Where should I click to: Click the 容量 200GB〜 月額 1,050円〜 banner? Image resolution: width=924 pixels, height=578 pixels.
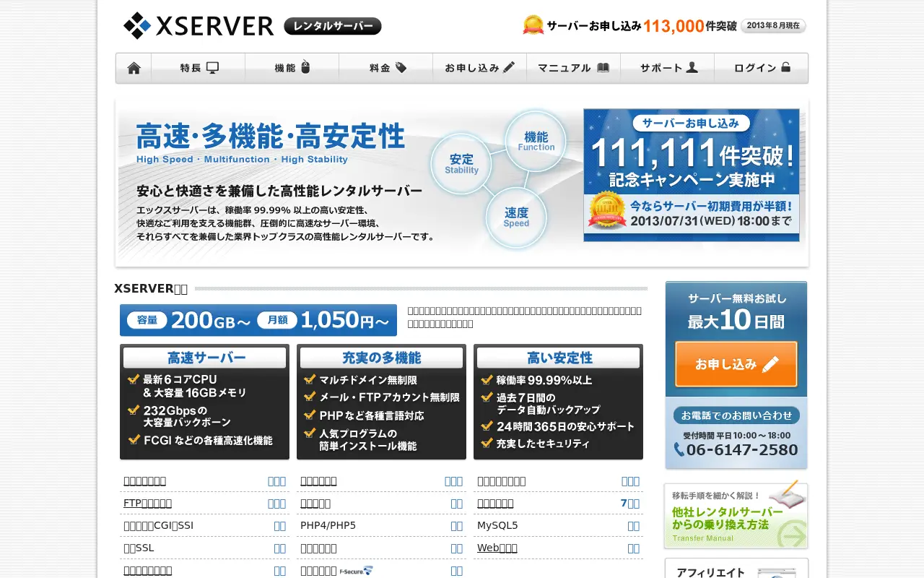(258, 320)
